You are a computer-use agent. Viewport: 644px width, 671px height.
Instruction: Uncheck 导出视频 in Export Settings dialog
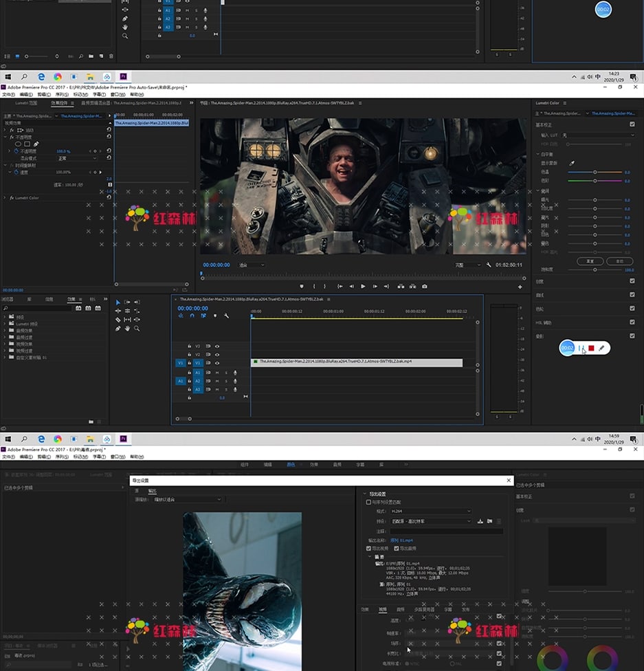[x=368, y=548]
